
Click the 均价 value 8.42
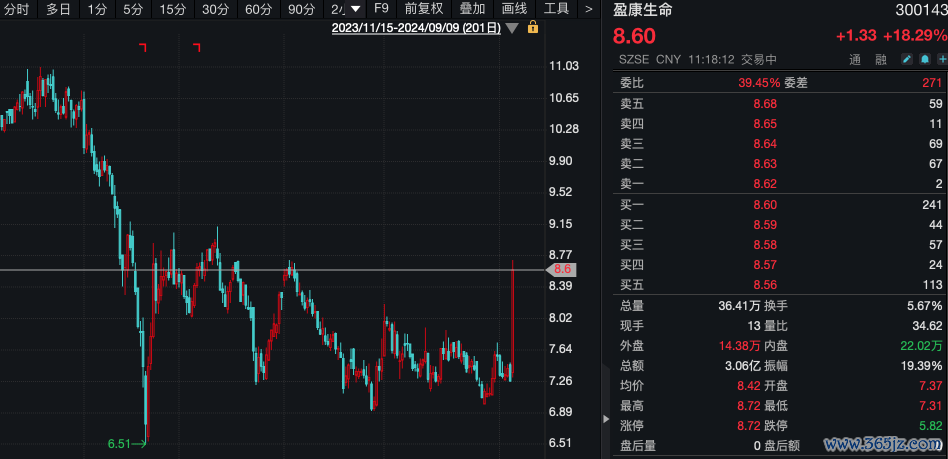click(748, 386)
